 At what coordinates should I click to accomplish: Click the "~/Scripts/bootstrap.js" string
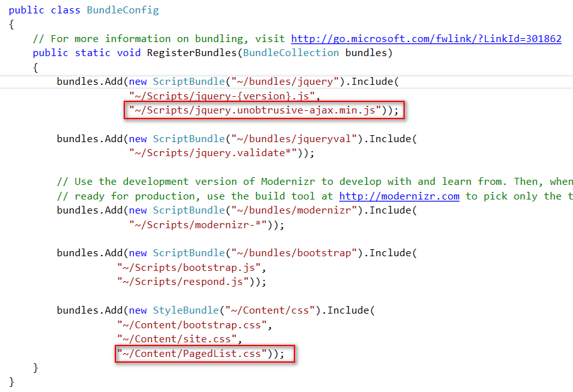pyautogui.click(x=189, y=268)
